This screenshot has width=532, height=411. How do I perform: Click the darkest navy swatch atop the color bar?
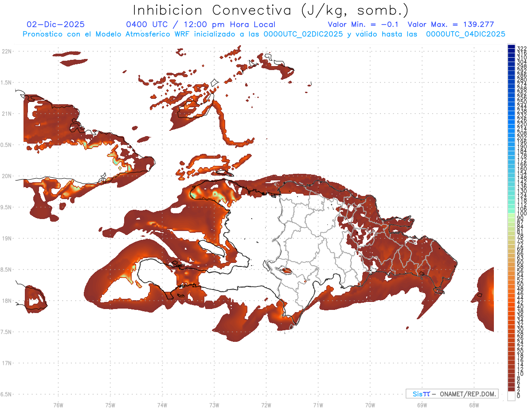[x=511, y=47]
